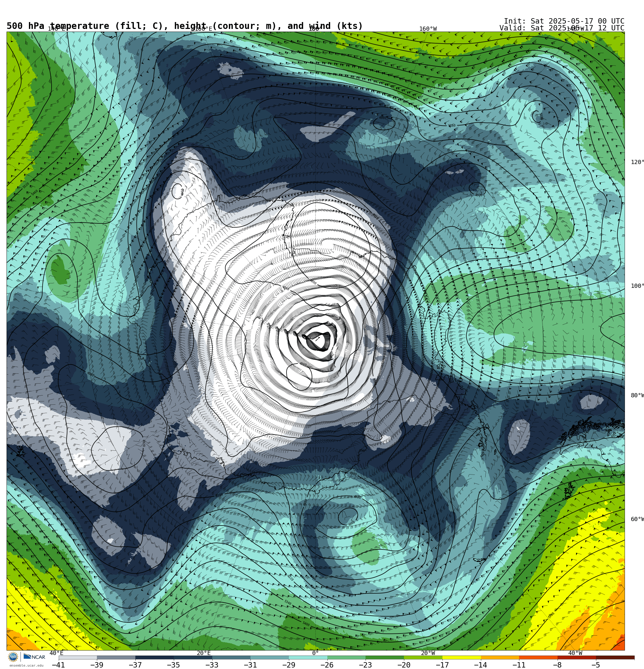The height and width of the screenshot is (669, 644).
Task: Pick the aqua -29 to -26 colorbar swatch
Action: (308, 657)
